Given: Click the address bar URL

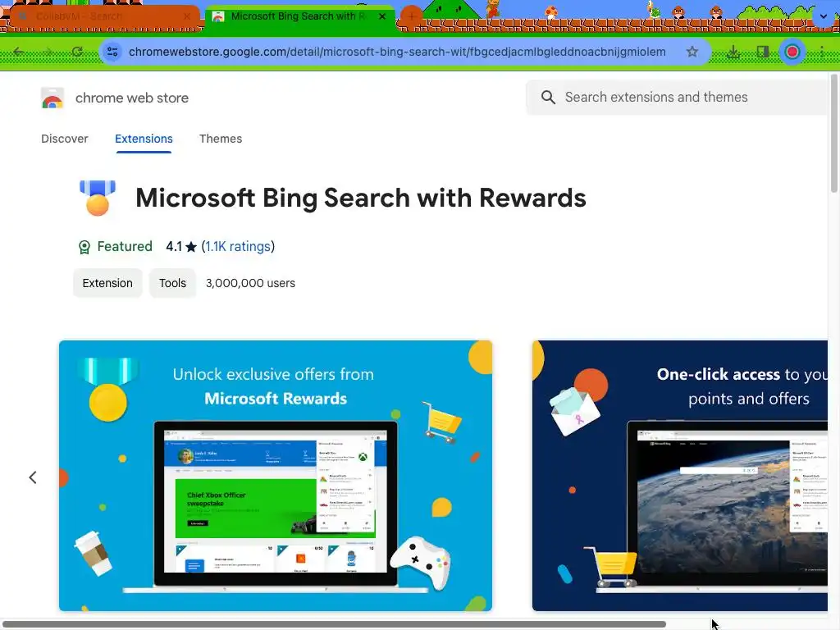Looking at the screenshot, I should (x=397, y=52).
